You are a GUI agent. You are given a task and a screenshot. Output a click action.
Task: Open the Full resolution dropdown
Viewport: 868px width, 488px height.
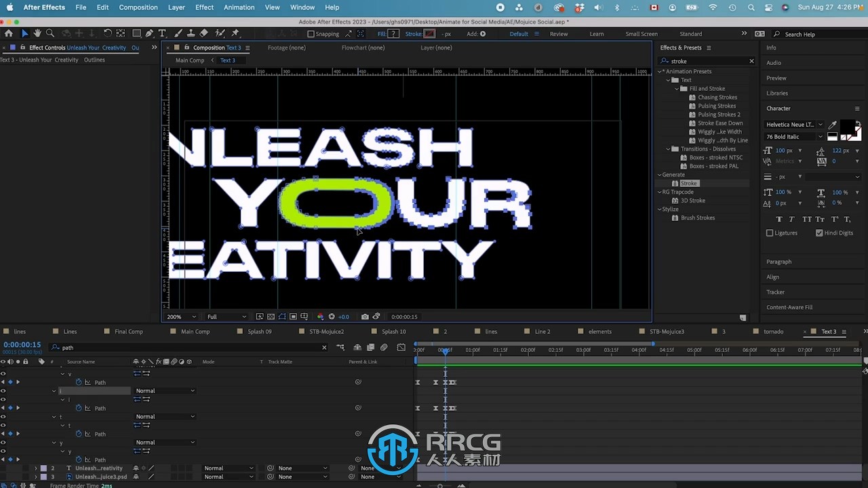(226, 317)
